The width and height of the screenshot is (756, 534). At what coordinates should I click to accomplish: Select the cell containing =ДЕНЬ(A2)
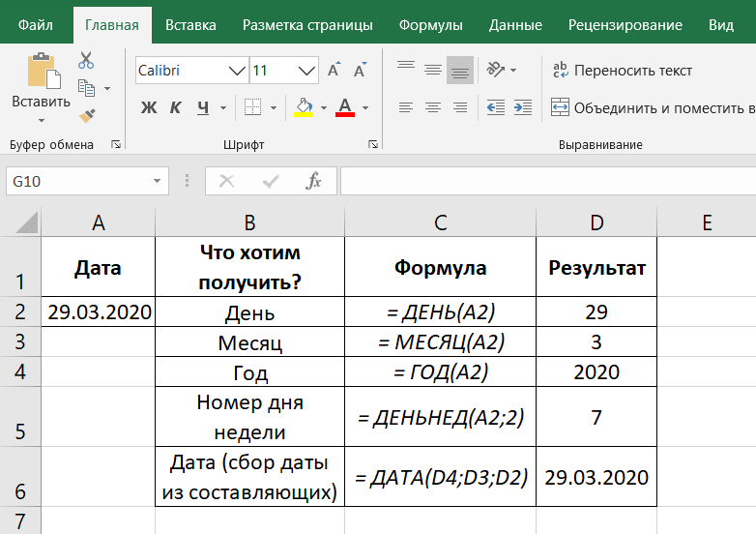(440, 311)
